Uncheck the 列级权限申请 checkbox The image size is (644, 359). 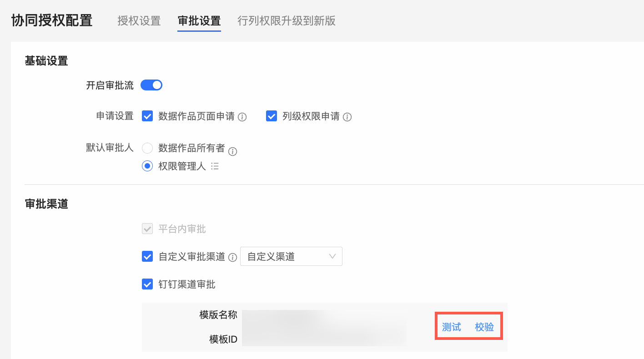[x=272, y=116]
